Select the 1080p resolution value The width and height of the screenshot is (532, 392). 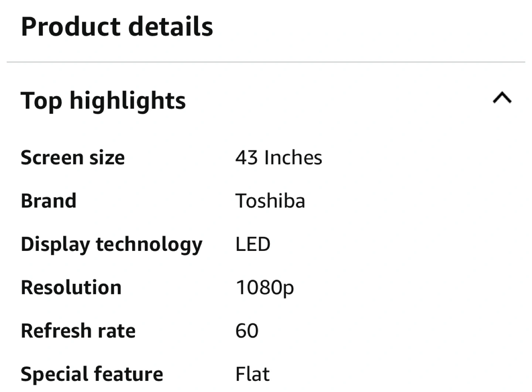265,288
